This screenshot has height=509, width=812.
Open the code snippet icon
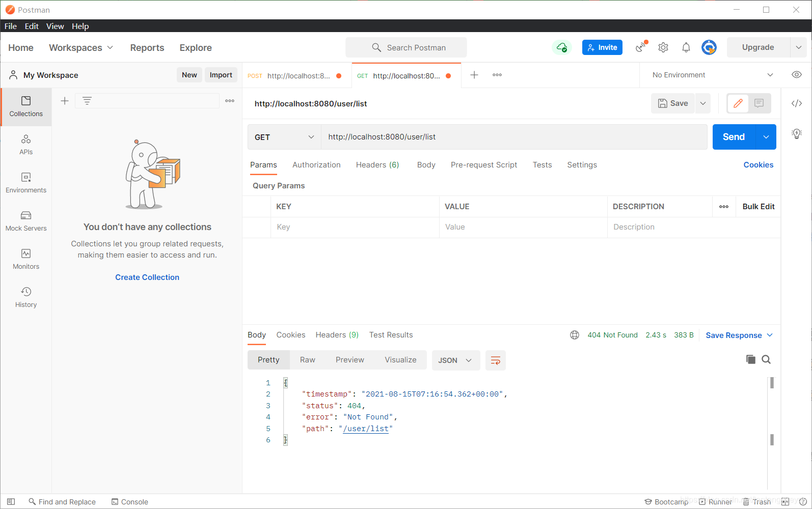(797, 103)
